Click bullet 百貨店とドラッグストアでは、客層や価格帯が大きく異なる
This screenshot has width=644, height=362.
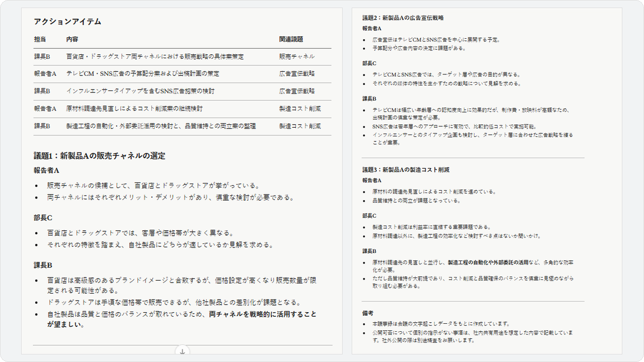point(141,233)
